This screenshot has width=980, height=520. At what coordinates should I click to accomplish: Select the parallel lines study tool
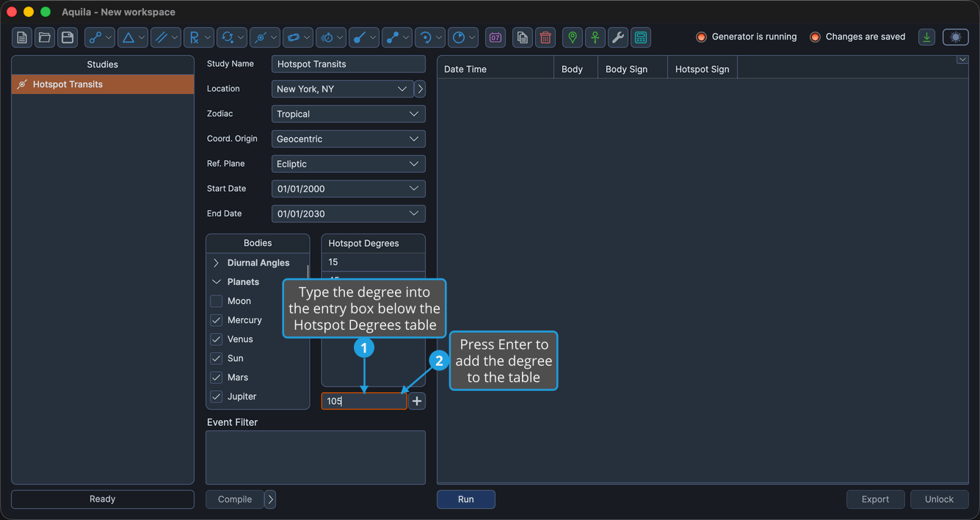click(x=165, y=37)
